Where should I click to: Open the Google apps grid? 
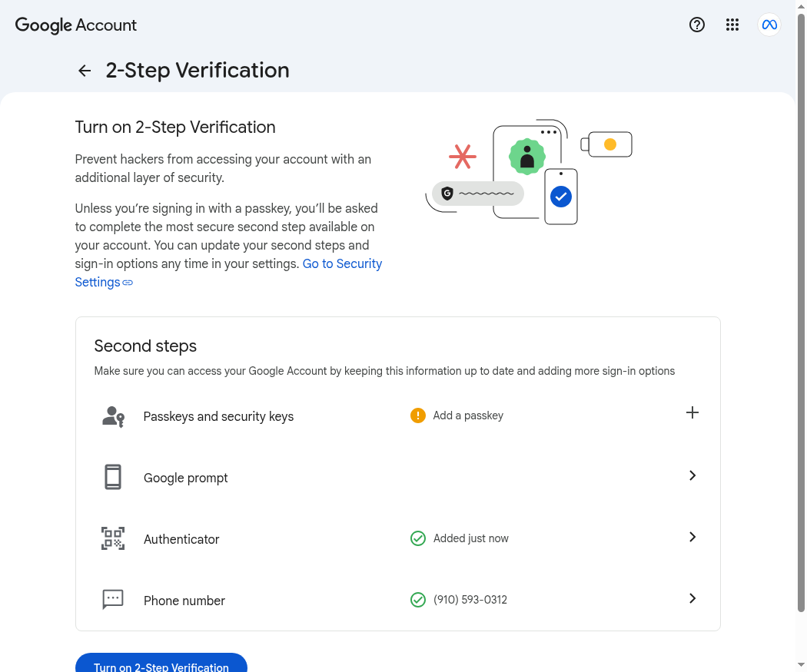click(732, 25)
